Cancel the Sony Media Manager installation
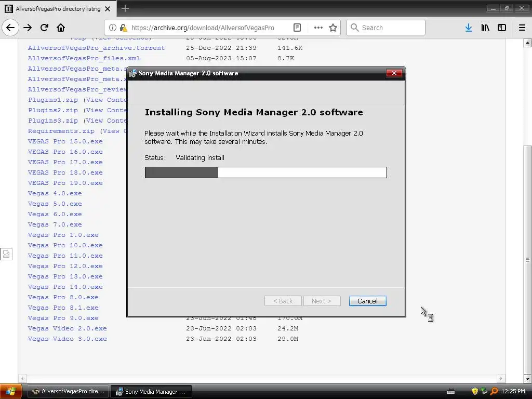Viewport: 532px width, 399px height. click(367, 301)
